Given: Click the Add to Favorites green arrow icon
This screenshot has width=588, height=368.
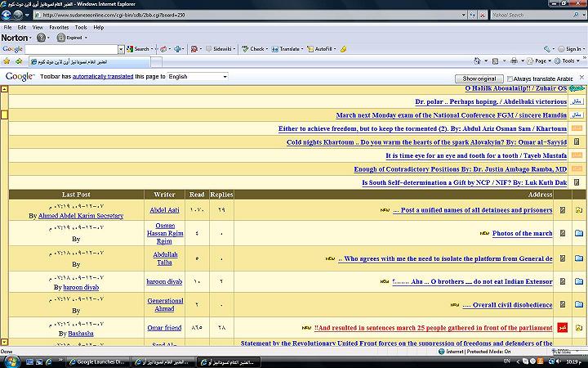Looking at the screenshot, I should (x=19, y=61).
